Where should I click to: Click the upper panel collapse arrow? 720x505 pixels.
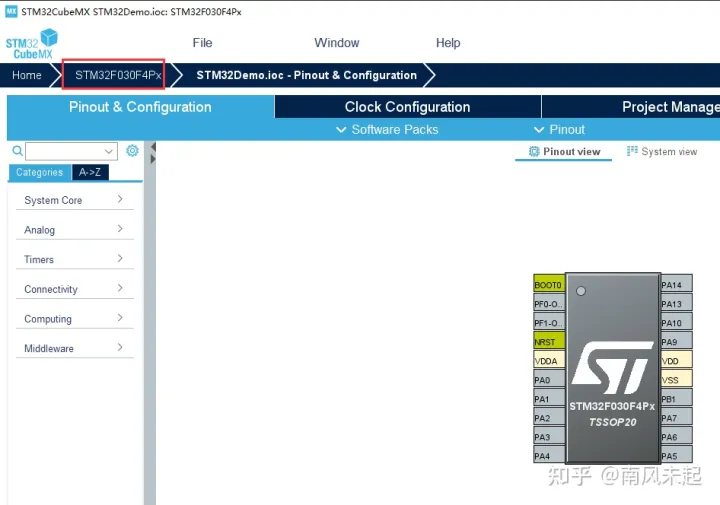[x=153, y=147]
